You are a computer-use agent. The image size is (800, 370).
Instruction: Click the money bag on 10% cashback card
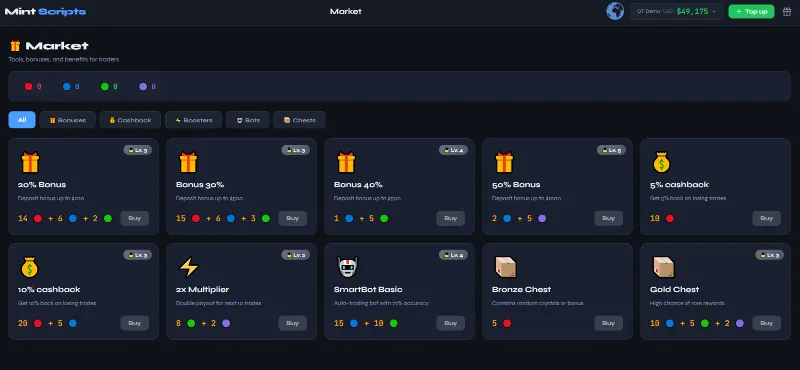pyautogui.click(x=30, y=267)
